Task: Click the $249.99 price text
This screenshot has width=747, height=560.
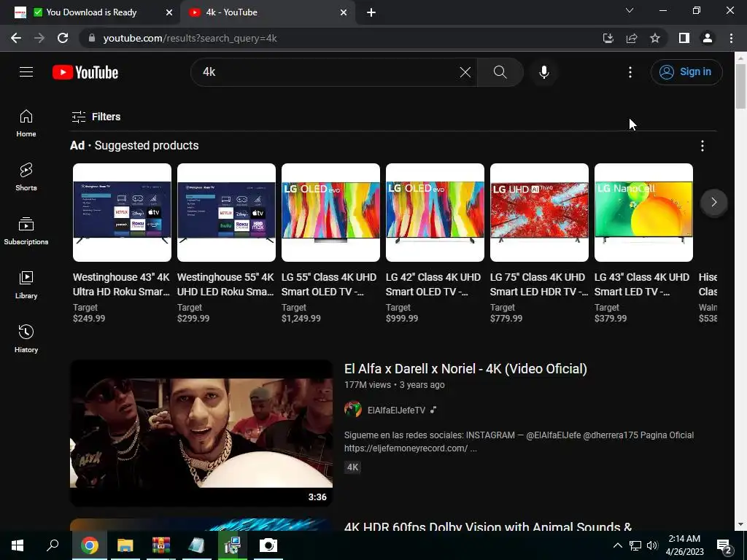Action: tap(89, 319)
